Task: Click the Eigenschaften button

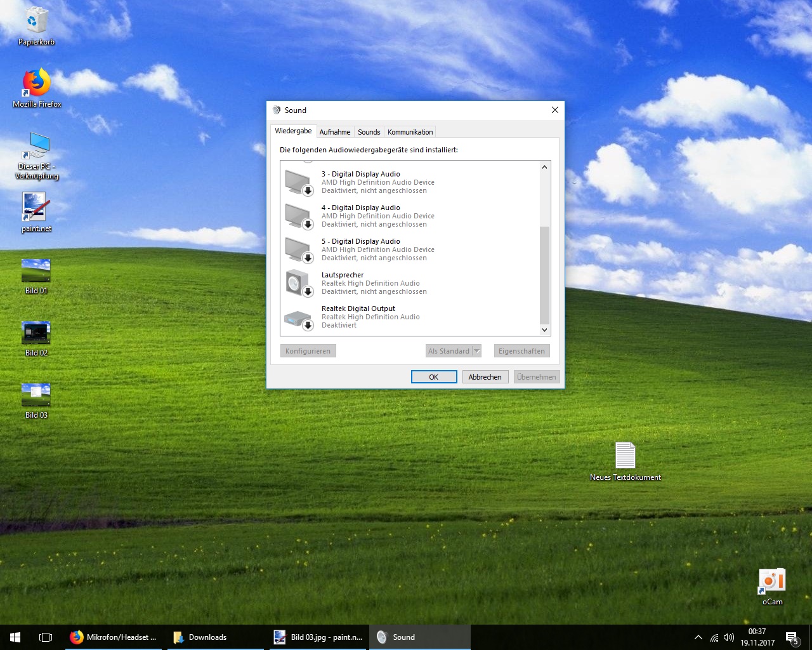Action: tap(522, 351)
